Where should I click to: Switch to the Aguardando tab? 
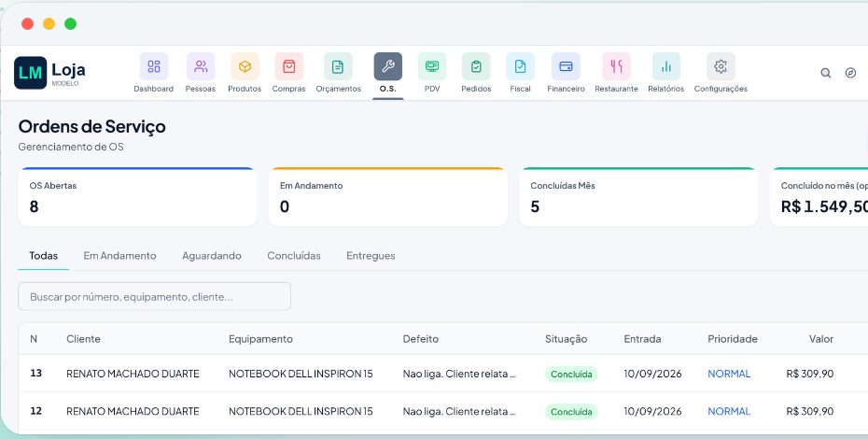212,256
